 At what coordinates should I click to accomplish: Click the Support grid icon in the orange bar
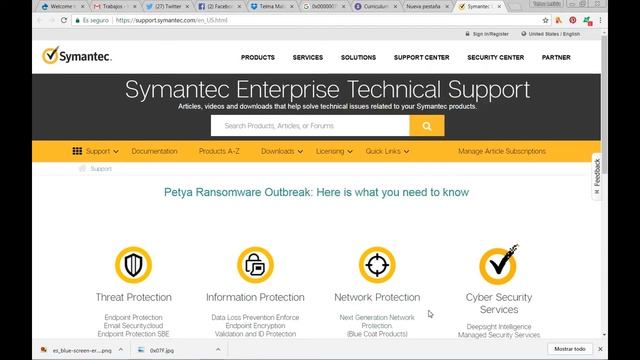click(77, 151)
